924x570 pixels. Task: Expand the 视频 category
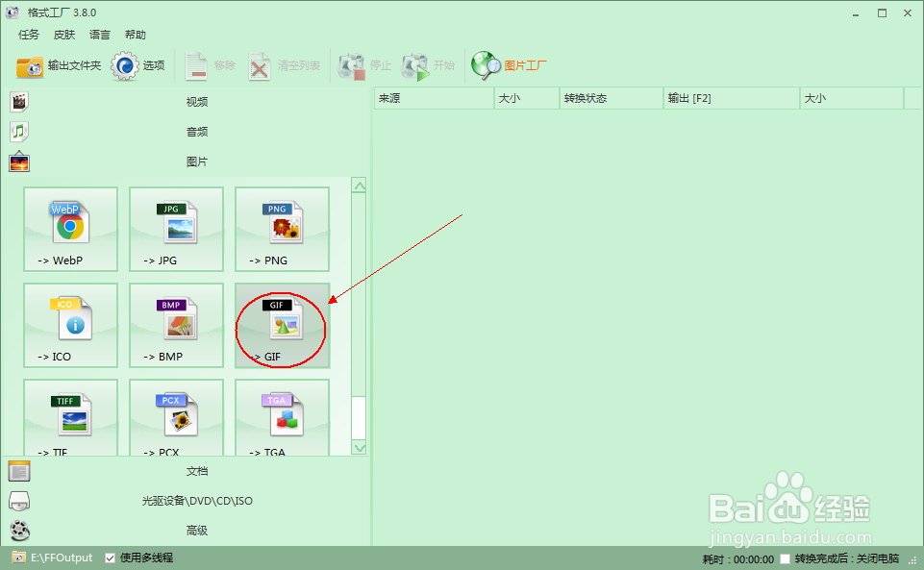coord(196,100)
